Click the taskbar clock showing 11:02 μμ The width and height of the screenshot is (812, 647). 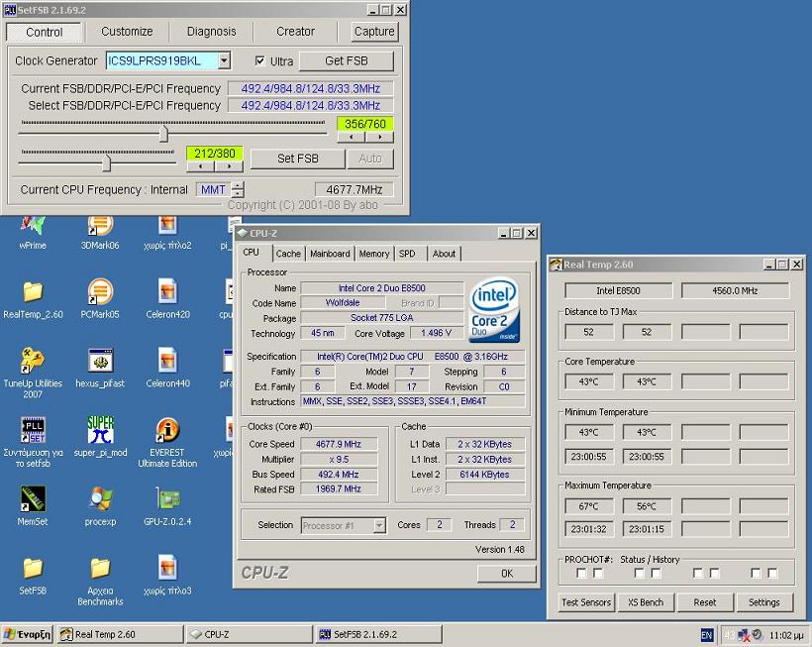pyautogui.click(x=786, y=635)
